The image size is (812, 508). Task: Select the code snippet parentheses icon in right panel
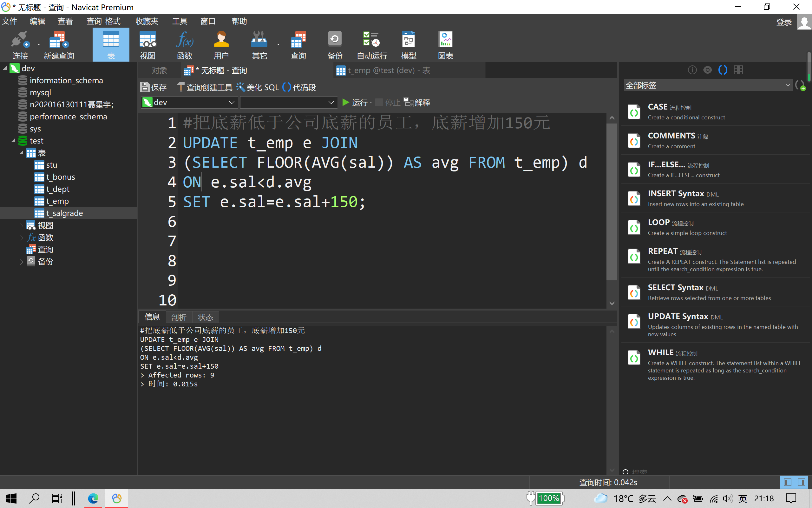[723, 70]
